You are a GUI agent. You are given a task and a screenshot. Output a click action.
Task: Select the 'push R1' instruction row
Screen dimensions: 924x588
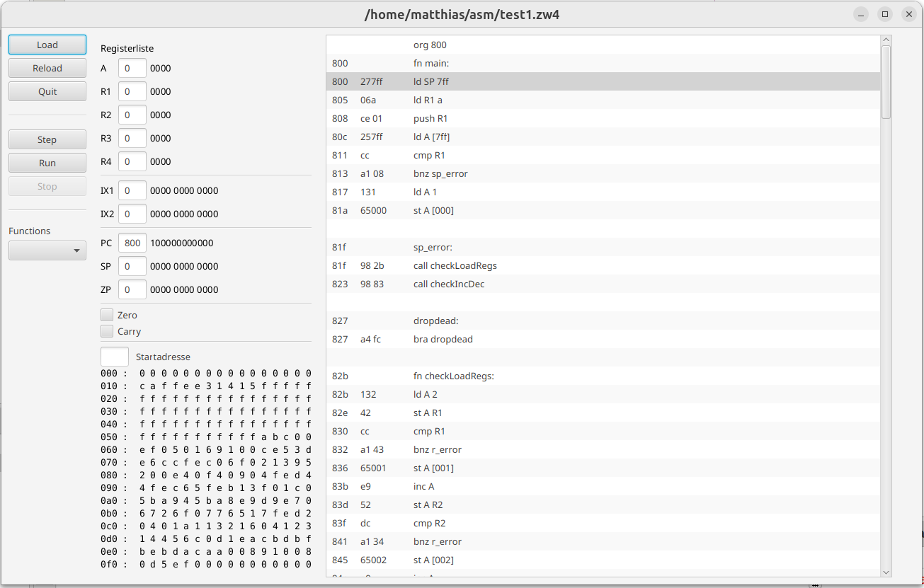[430, 118]
